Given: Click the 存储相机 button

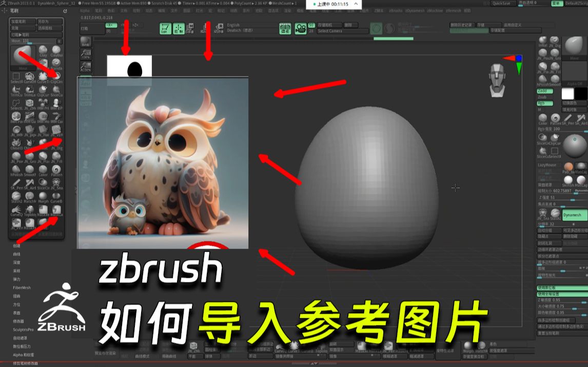Looking at the screenshot, I should pos(329,25).
